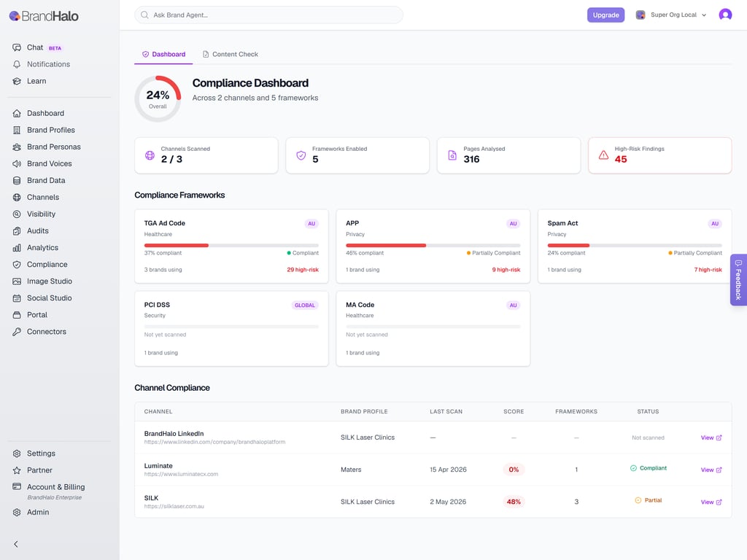The width and height of the screenshot is (747, 560).
Task: Click the High-Risk Findings warning triangle icon
Action: [x=603, y=155]
